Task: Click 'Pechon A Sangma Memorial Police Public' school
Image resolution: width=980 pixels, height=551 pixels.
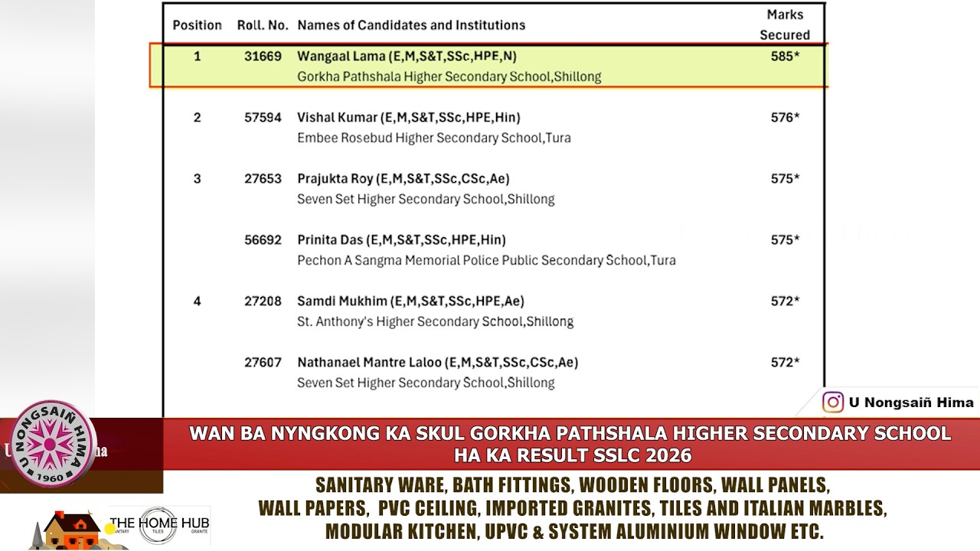Action: (487, 260)
